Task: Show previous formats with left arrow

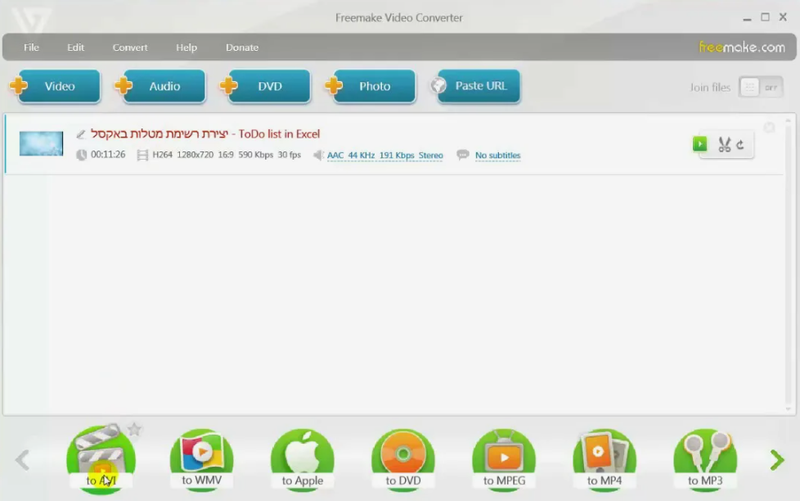Action: click(x=22, y=460)
